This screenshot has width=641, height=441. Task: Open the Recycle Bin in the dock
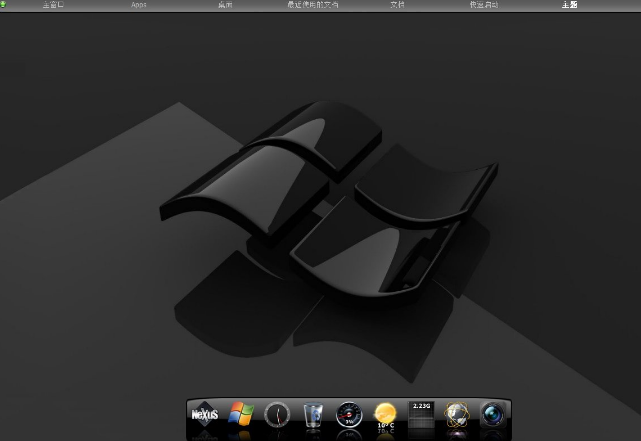point(313,414)
